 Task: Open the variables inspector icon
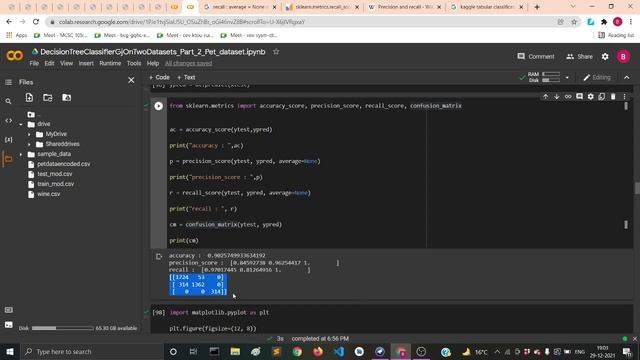[8, 140]
